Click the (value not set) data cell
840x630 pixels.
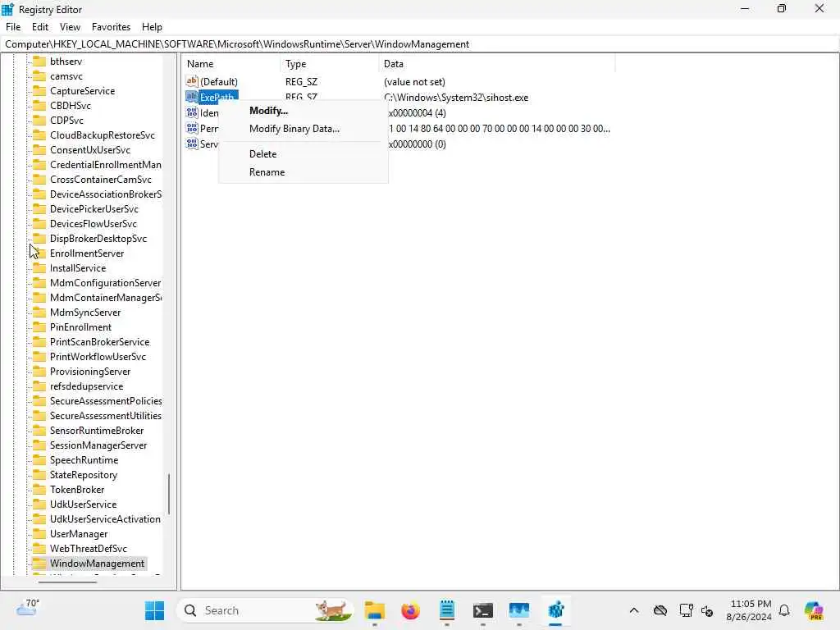(414, 82)
